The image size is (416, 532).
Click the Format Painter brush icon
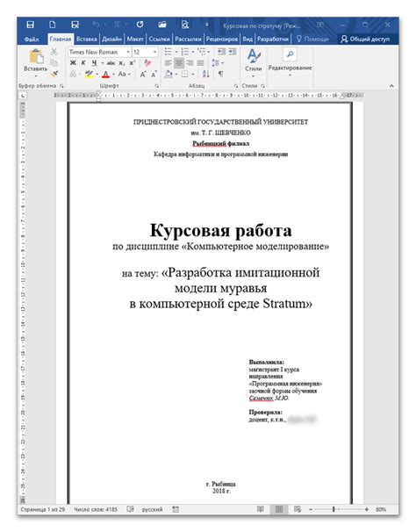pyautogui.click(x=54, y=74)
